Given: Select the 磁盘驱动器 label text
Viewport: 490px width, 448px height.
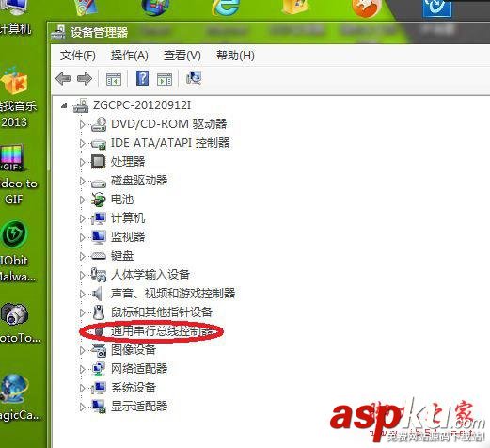Looking at the screenshot, I should pyautogui.click(x=139, y=181).
